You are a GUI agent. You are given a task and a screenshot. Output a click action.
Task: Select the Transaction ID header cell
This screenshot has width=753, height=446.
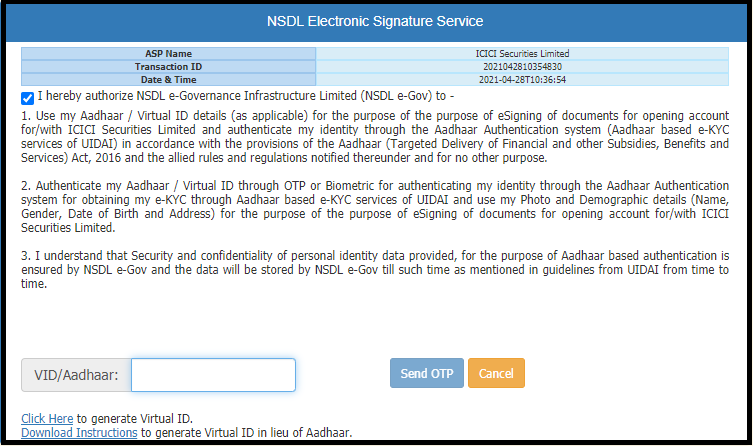(168, 66)
